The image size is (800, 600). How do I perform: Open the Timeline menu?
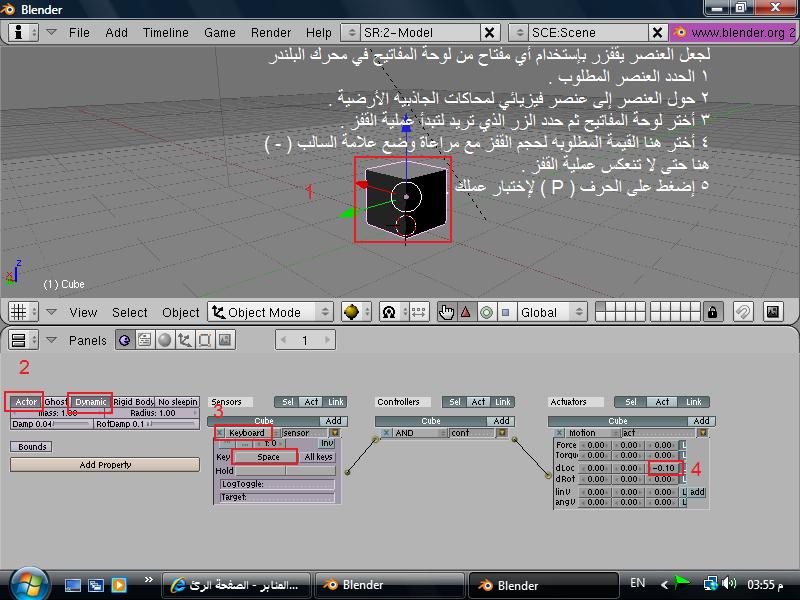point(166,33)
